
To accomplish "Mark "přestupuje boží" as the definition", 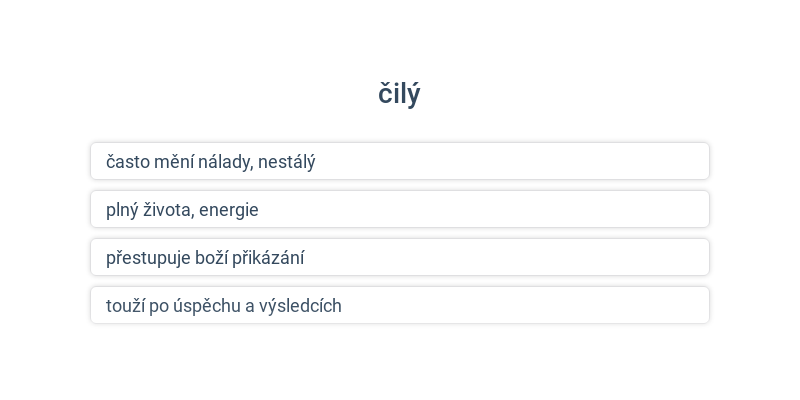I will (x=400, y=257).
